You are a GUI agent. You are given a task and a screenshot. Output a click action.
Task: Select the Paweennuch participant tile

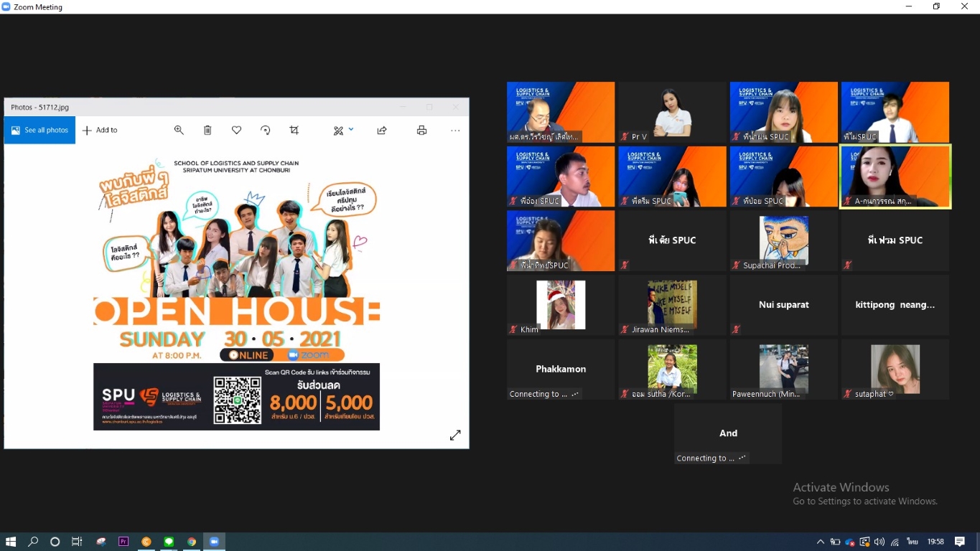pyautogui.click(x=784, y=369)
